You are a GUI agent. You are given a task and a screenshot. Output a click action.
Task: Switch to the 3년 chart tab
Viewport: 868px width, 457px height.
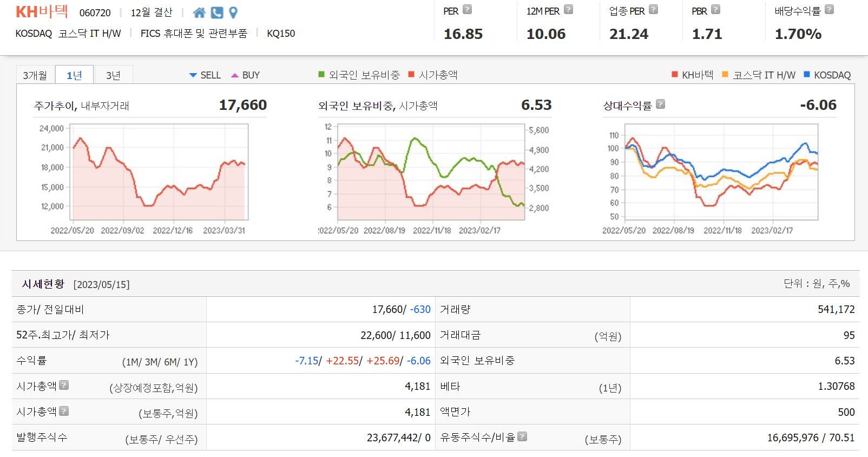(x=113, y=75)
